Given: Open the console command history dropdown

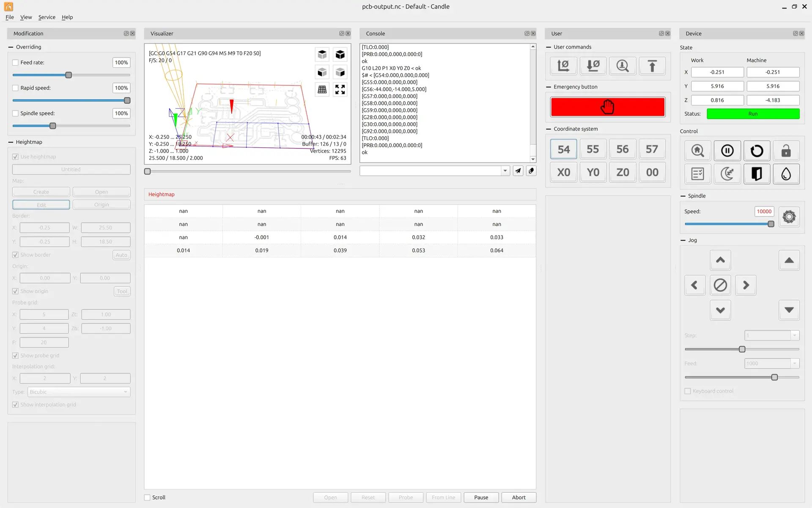Looking at the screenshot, I should 505,170.
